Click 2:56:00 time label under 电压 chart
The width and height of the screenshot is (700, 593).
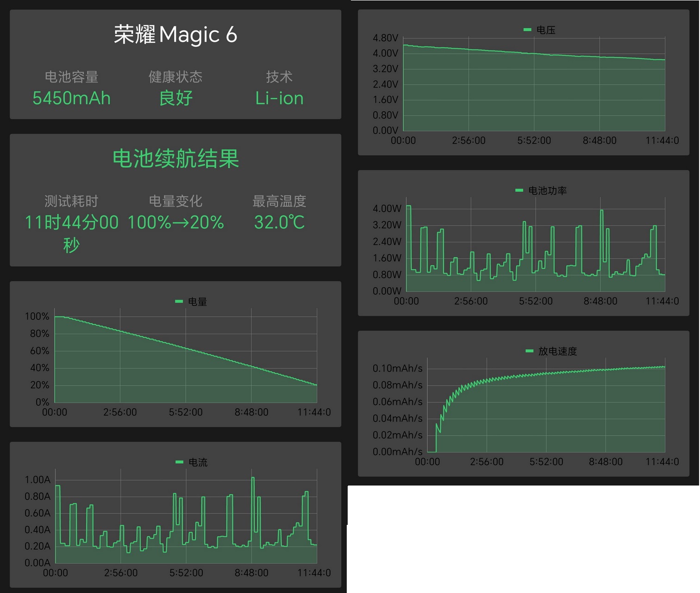pyautogui.click(x=469, y=140)
